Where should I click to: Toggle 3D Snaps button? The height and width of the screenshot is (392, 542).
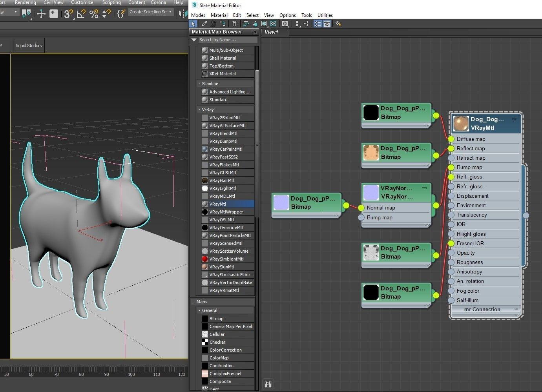[68, 14]
